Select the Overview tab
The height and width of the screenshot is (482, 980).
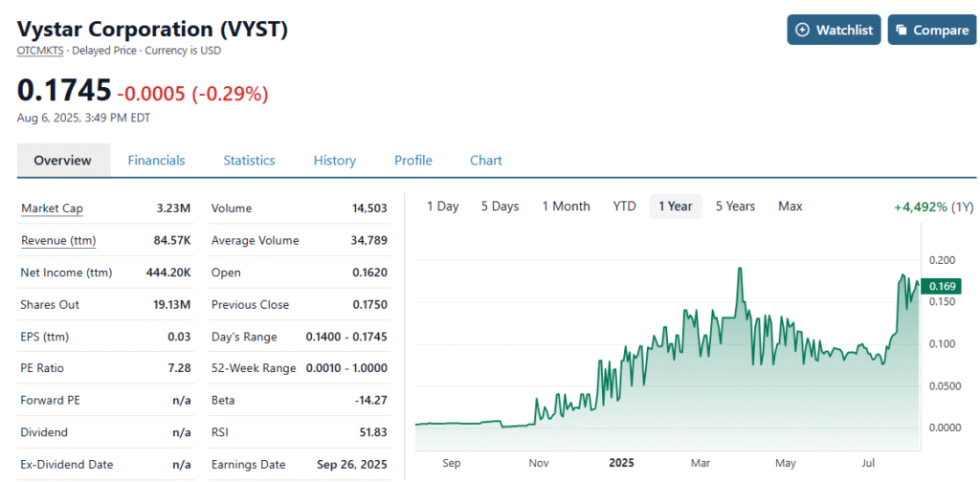pyautogui.click(x=62, y=161)
